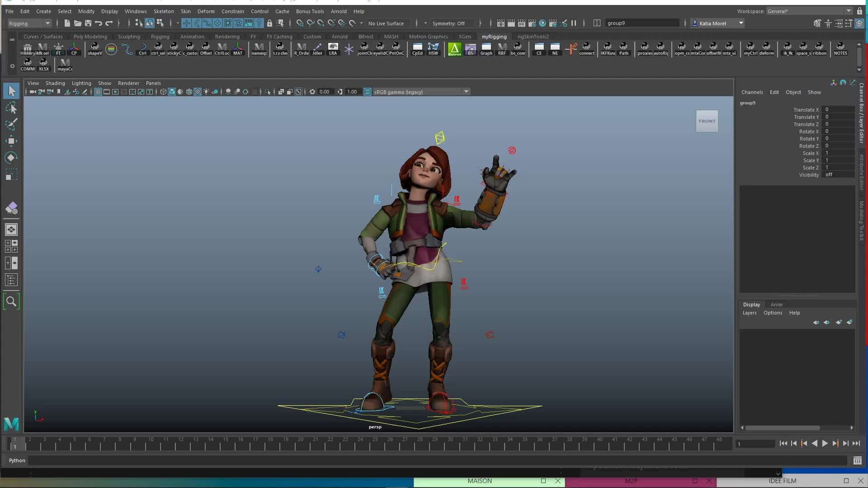Click the Channels panel Show button

[x=814, y=91]
